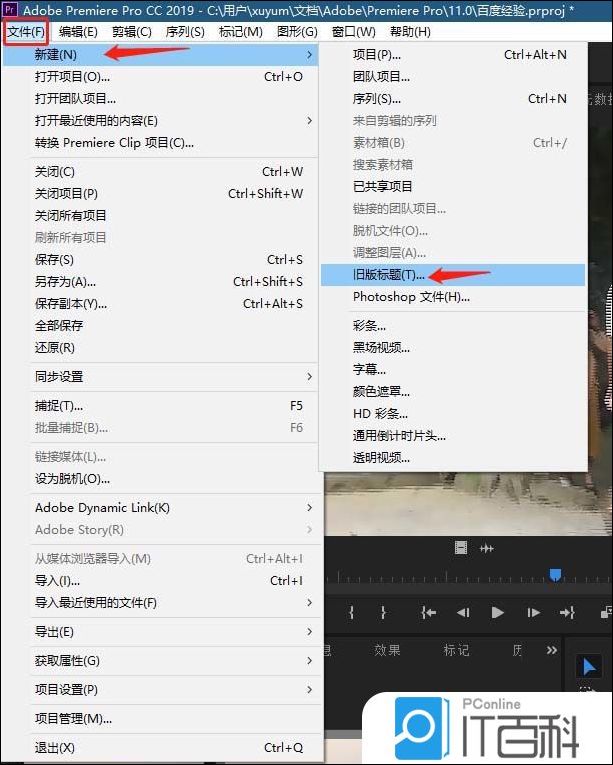Choose 关闭所有项目 in the File menu
Screen dimensions: 613x765
pyautogui.click(x=161, y=215)
